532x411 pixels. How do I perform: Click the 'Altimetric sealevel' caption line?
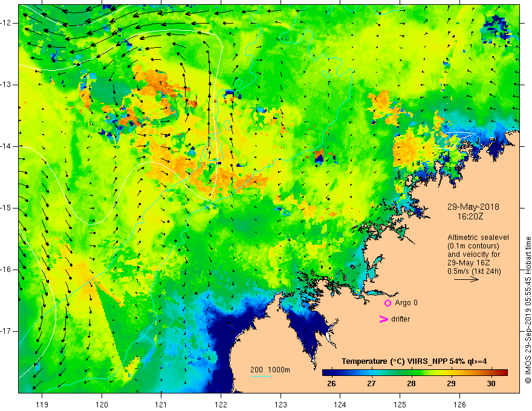(x=478, y=238)
